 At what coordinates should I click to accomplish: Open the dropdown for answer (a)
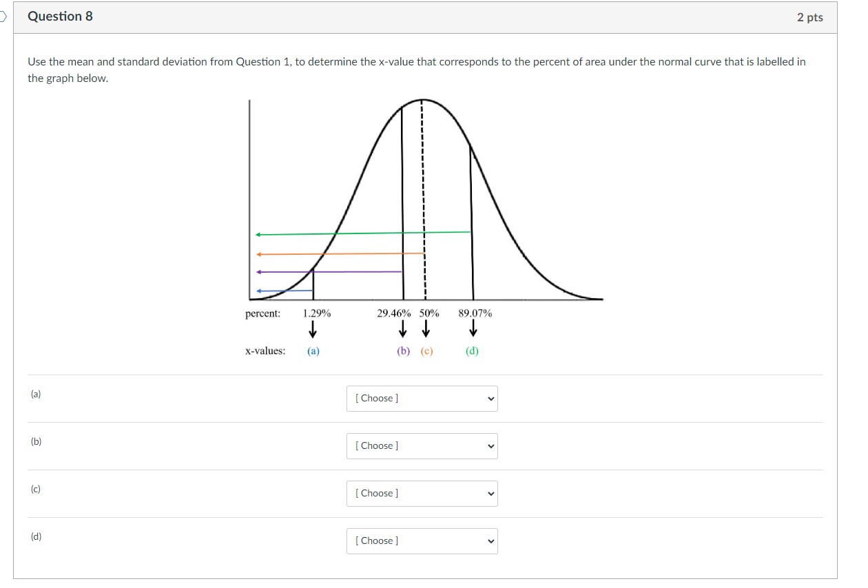(x=421, y=398)
